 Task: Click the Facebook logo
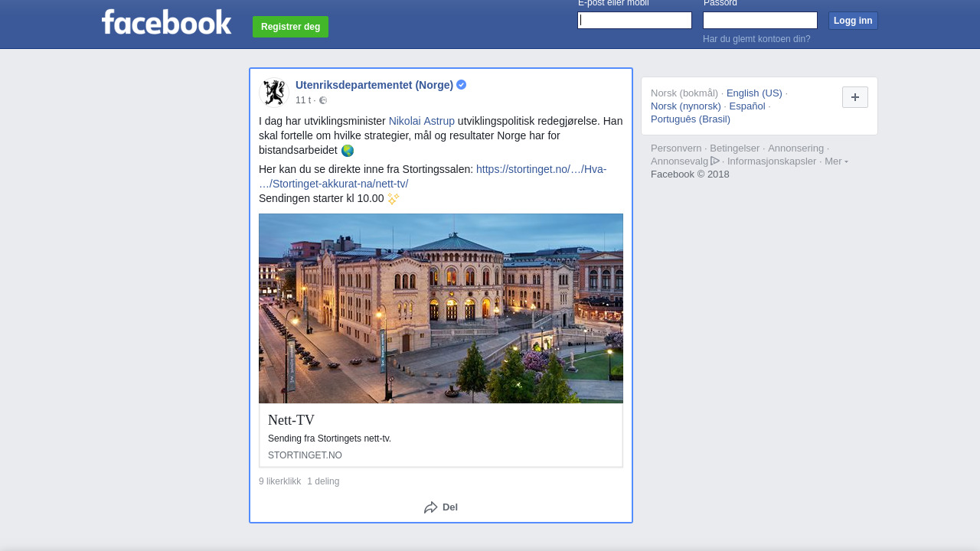pyautogui.click(x=166, y=21)
